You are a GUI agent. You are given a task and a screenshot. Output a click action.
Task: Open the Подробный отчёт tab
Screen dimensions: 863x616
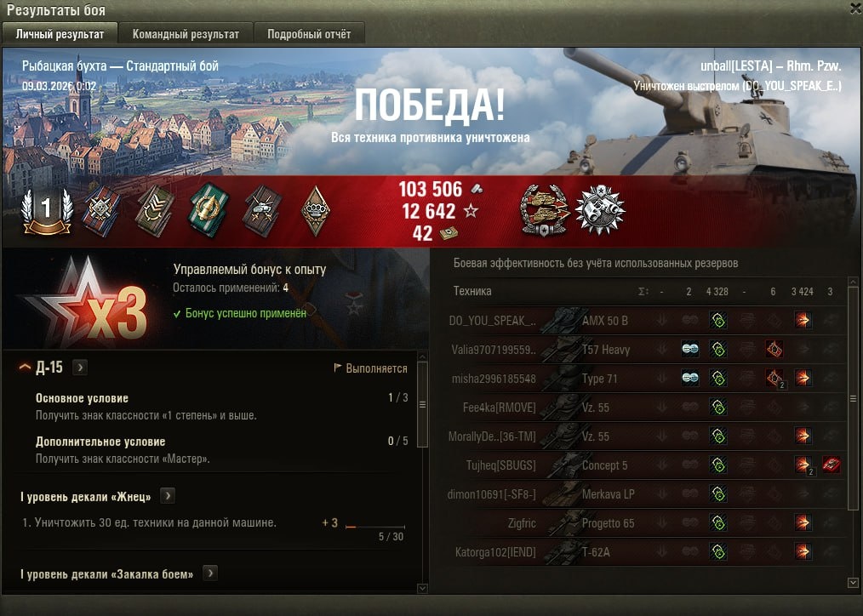pos(309,34)
